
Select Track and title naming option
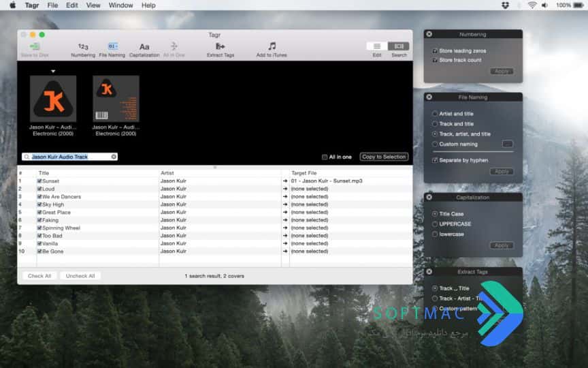click(435, 123)
